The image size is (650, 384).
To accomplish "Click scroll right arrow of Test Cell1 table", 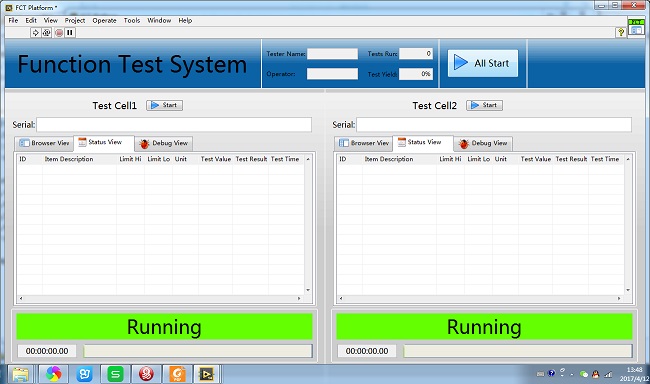I will pyautogui.click(x=299, y=299).
